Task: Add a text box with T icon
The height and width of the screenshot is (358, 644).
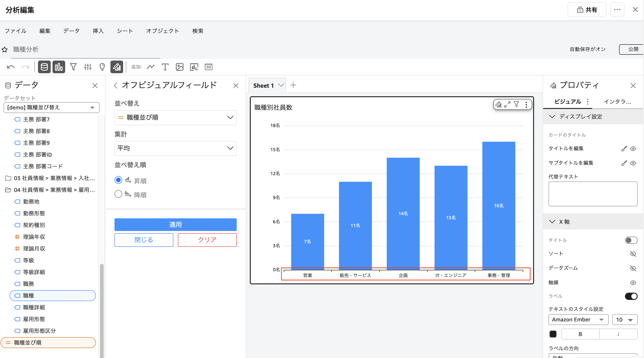Action: [x=165, y=67]
